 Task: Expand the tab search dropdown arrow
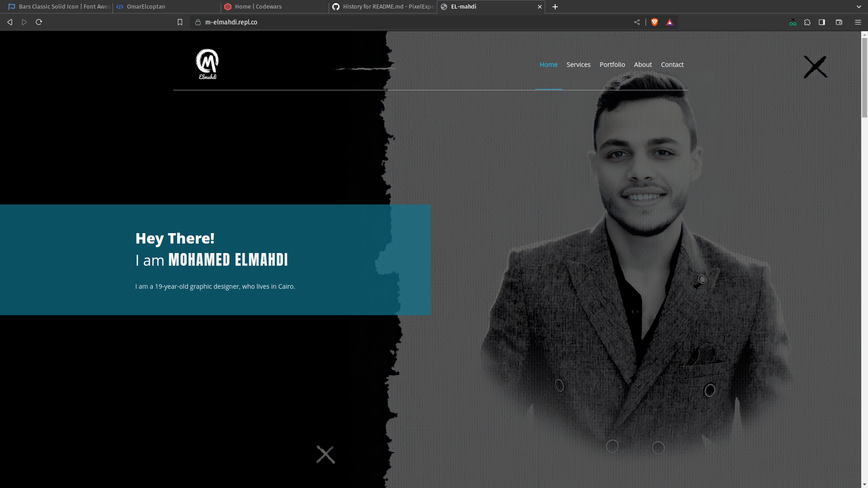pyautogui.click(x=859, y=7)
